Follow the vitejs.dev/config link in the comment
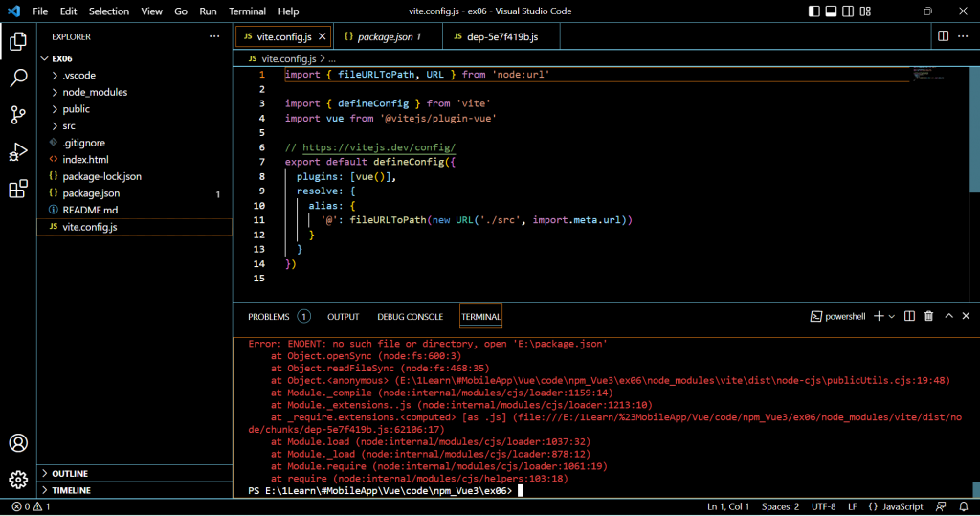Screen dimensions: 980x516 click(x=378, y=147)
